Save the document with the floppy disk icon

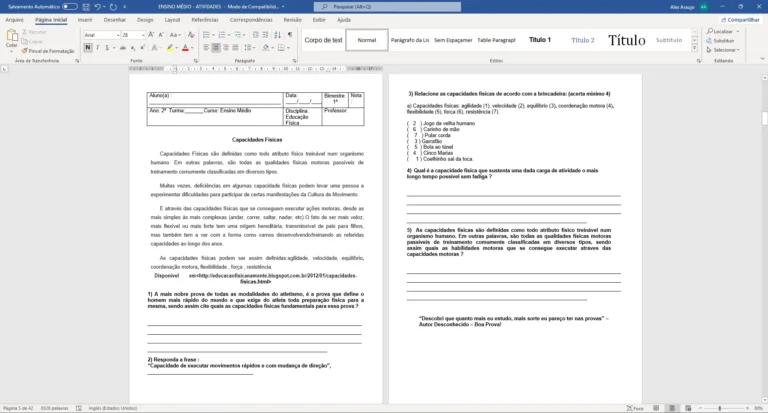click(86, 7)
